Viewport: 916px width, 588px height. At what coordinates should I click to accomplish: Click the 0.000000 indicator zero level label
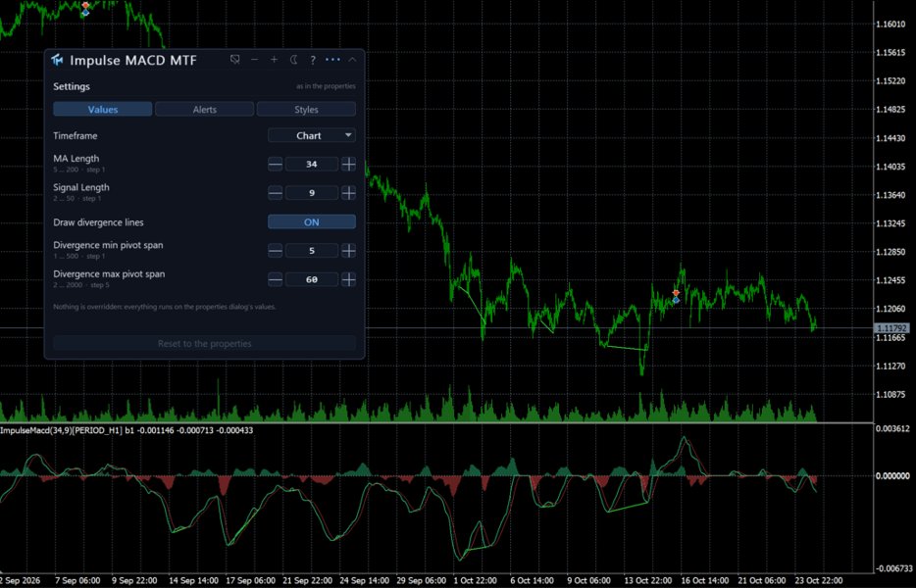point(892,476)
